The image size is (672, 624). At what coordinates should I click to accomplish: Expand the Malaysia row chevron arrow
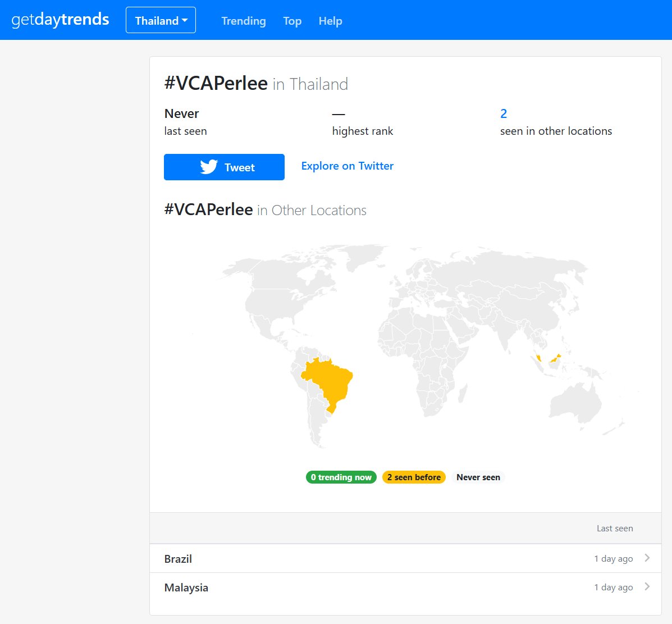coord(647,587)
